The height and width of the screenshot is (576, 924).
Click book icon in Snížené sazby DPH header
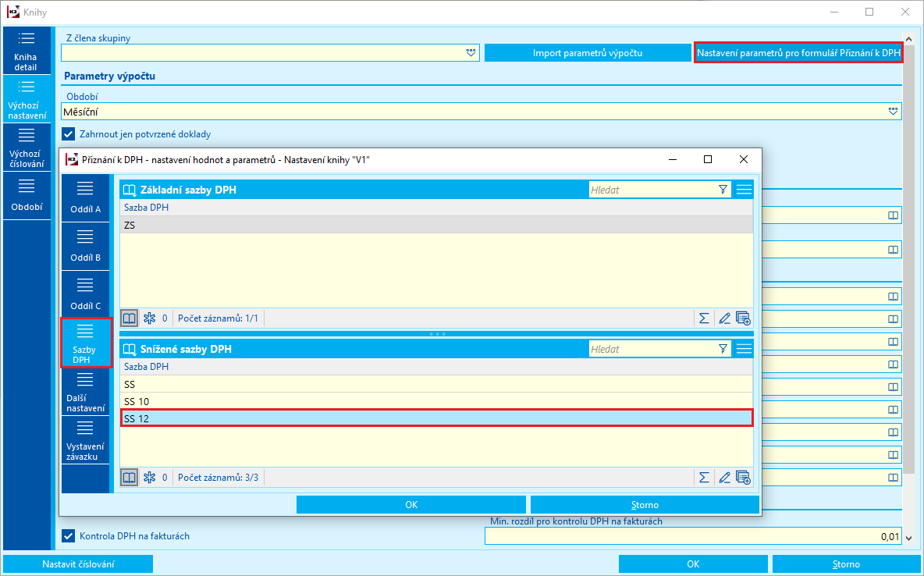(x=129, y=349)
